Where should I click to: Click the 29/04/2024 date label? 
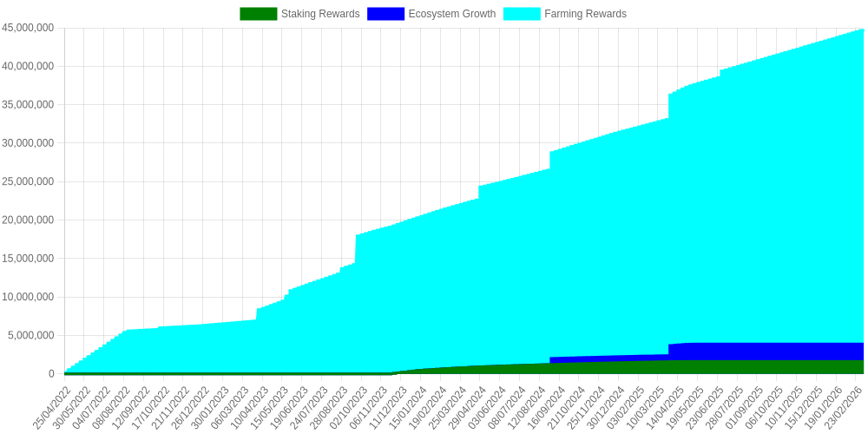click(466, 409)
